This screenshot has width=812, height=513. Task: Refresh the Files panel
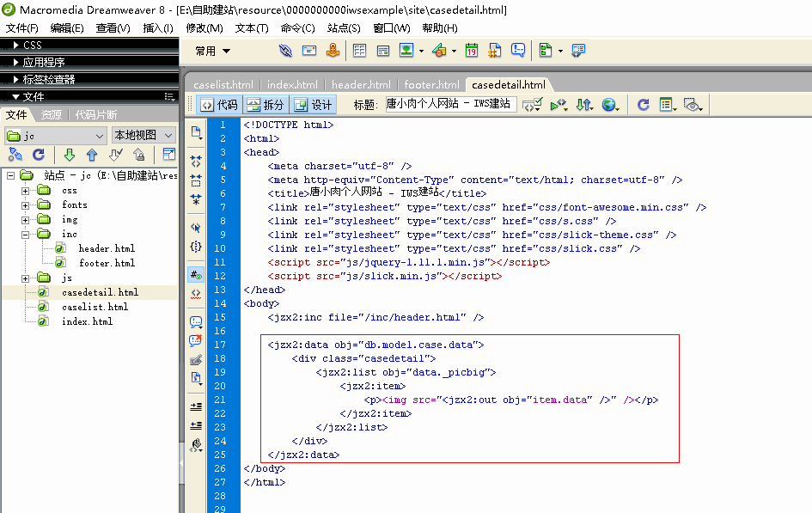click(39, 155)
